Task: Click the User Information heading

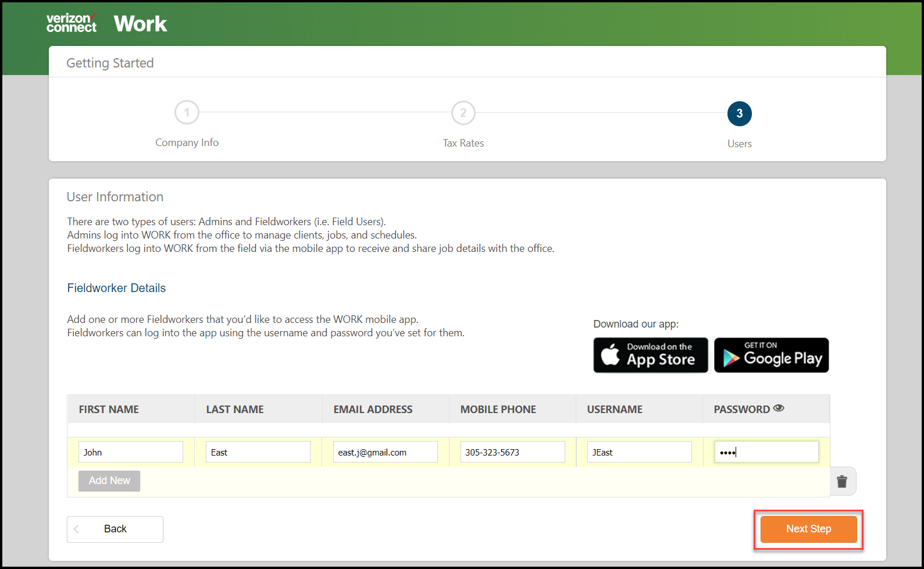Action: click(x=115, y=197)
